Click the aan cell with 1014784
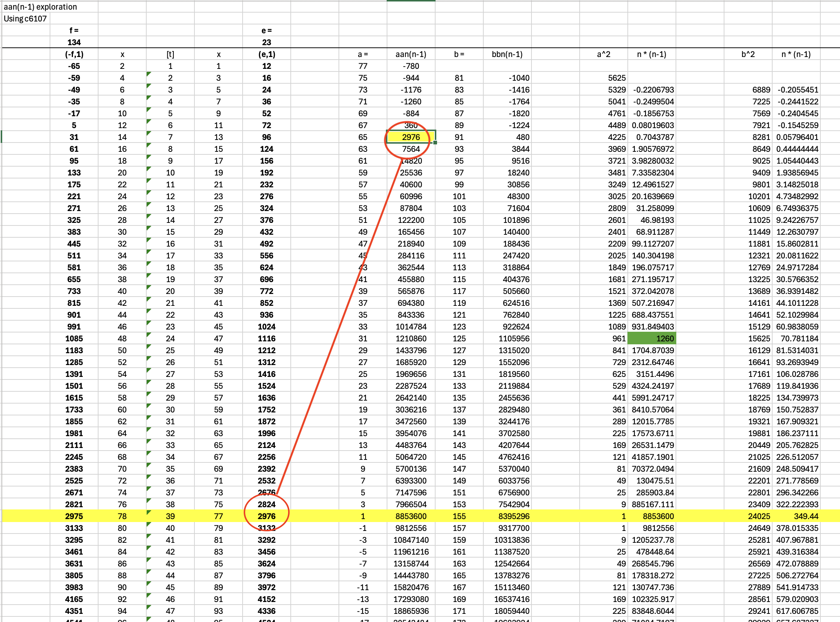Image resolution: width=840 pixels, height=622 pixels. click(411, 327)
